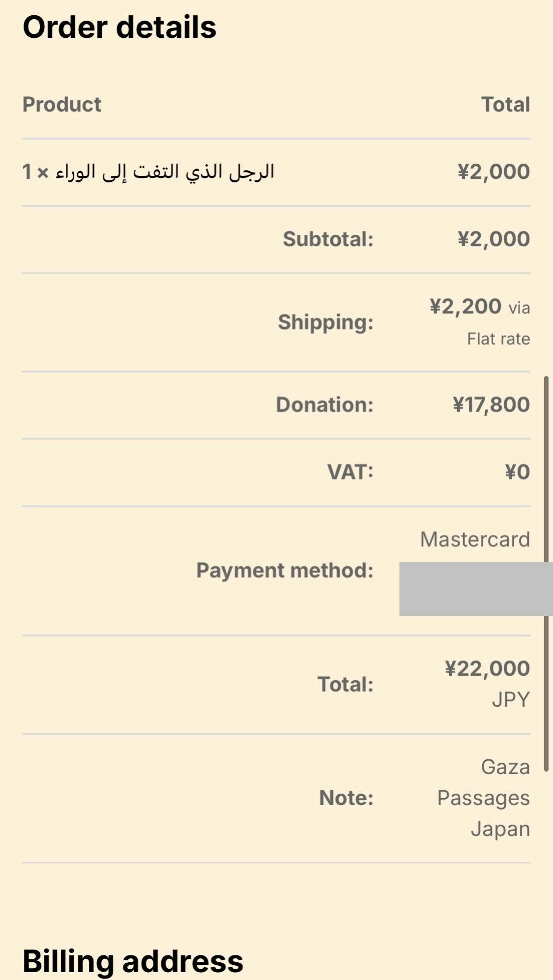Click the product line price ¥2,000
This screenshot has width=553, height=980.
click(494, 172)
